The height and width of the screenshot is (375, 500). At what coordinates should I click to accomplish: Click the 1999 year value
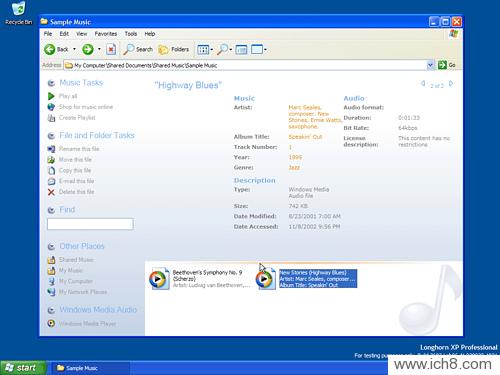[295, 157]
